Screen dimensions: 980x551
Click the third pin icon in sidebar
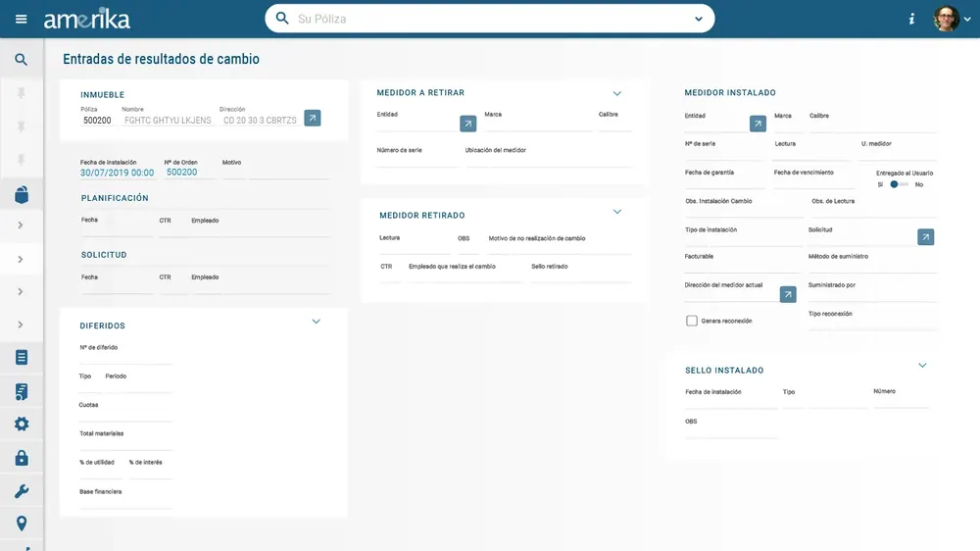click(22, 160)
